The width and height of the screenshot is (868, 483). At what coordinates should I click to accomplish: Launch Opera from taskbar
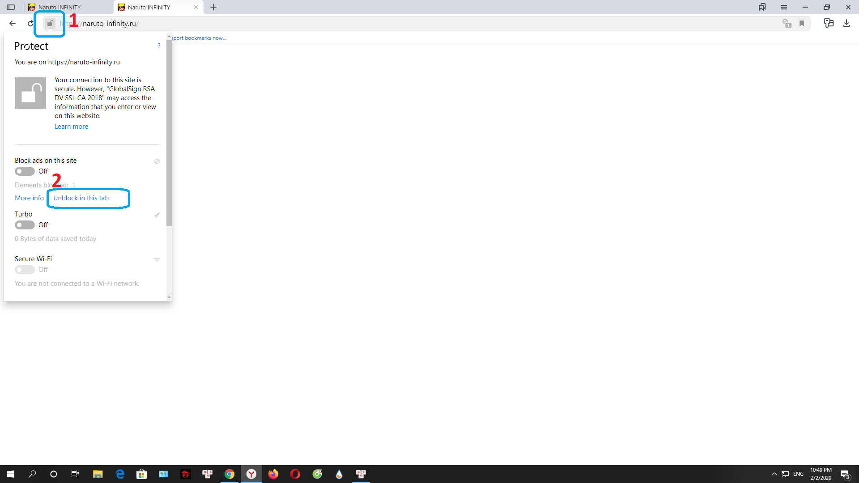pyautogui.click(x=295, y=474)
